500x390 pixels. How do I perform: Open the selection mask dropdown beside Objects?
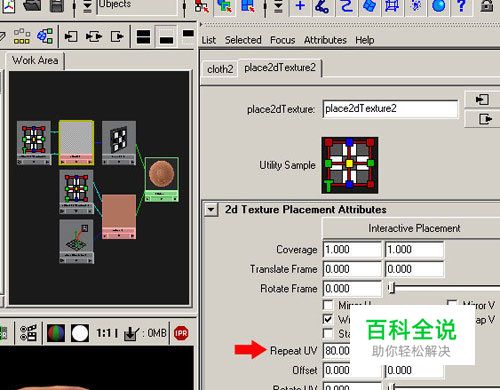point(87,7)
